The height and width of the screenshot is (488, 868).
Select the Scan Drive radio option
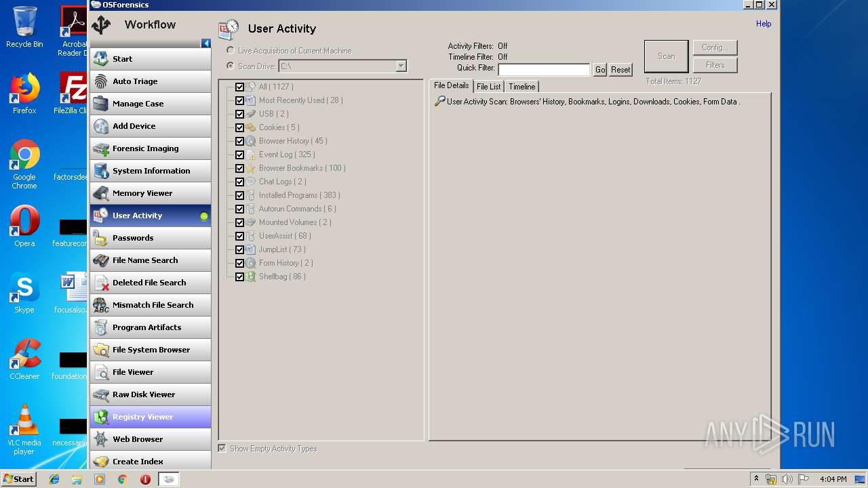click(x=231, y=66)
